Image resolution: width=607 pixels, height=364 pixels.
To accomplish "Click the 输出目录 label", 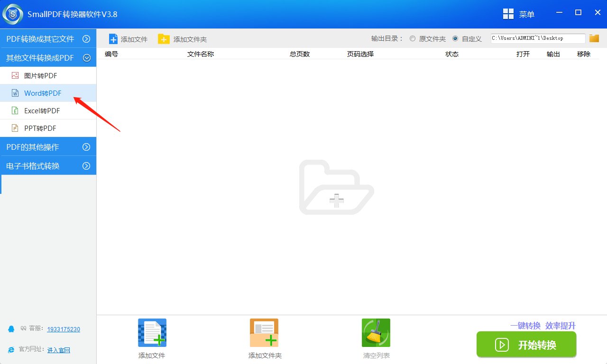I will [x=387, y=38].
